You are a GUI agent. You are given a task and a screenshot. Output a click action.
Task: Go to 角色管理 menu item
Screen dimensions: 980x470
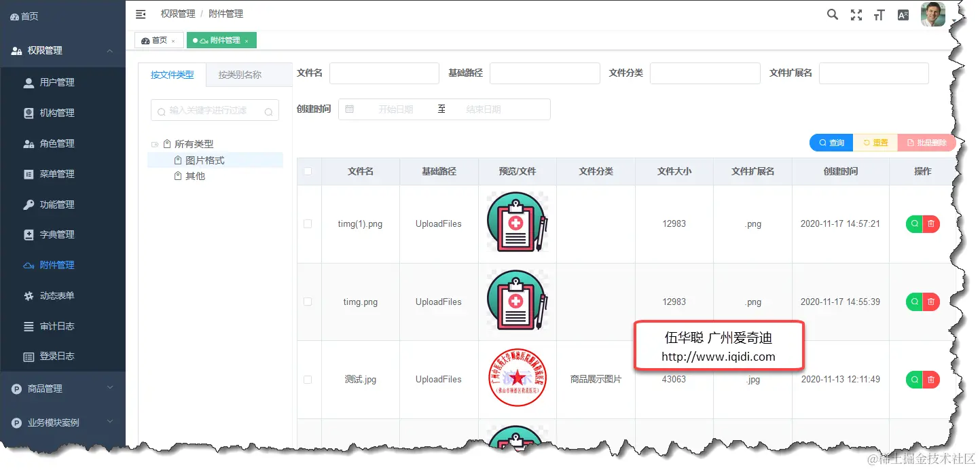62,144
